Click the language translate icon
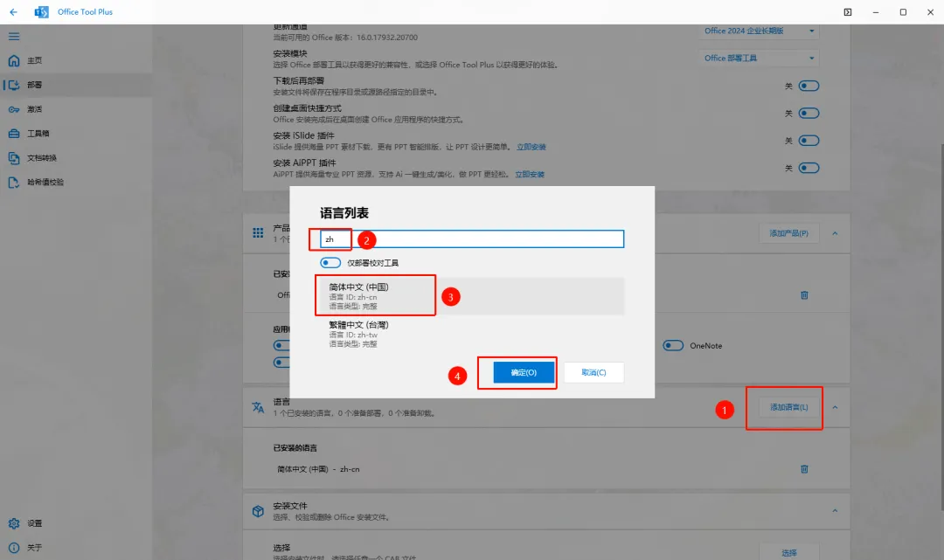944x560 pixels. 258,407
